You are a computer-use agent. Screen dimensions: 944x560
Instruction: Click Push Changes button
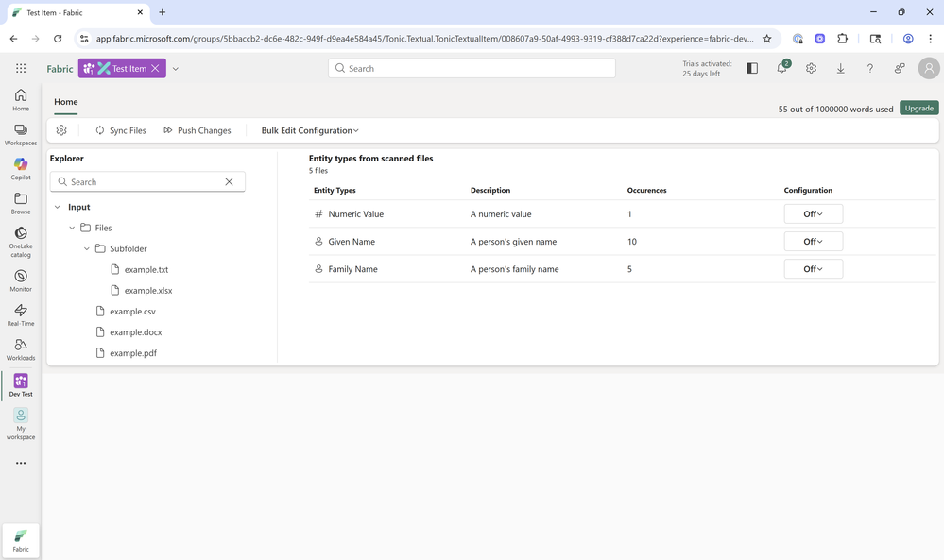pyautogui.click(x=197, y=130)
